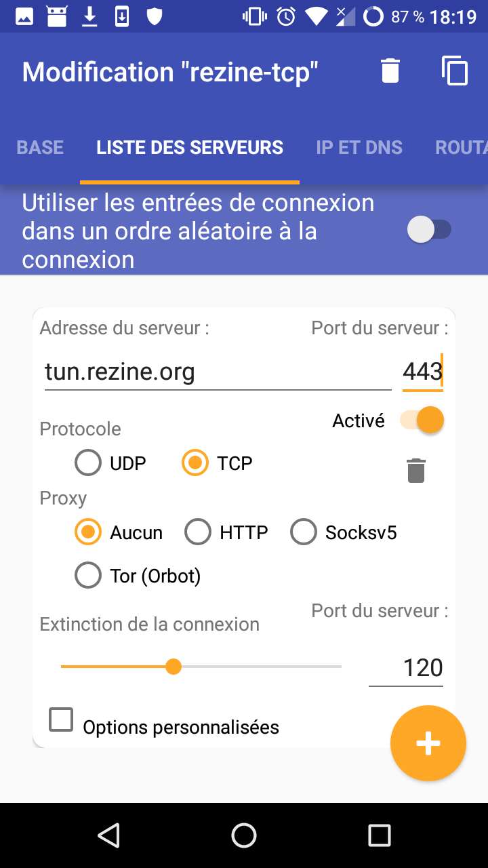
Task: Open the IP ET DNS tab
Action: (x=359, y=147)
